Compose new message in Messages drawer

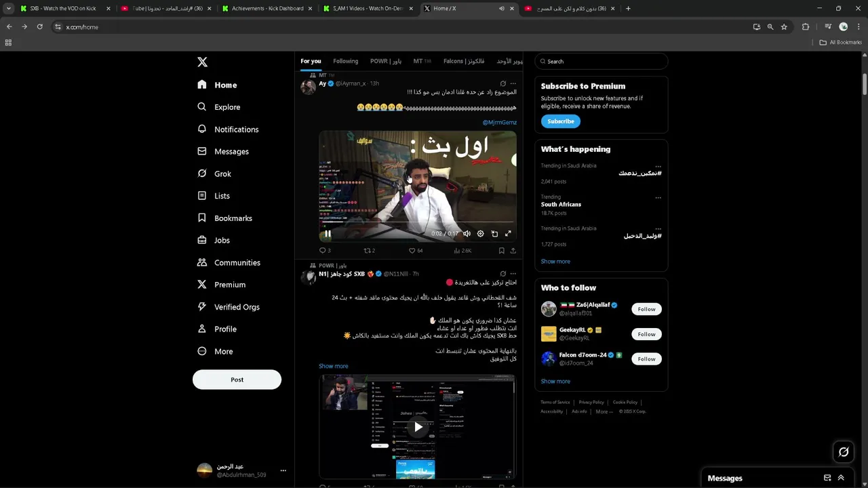tap(827, 478)
